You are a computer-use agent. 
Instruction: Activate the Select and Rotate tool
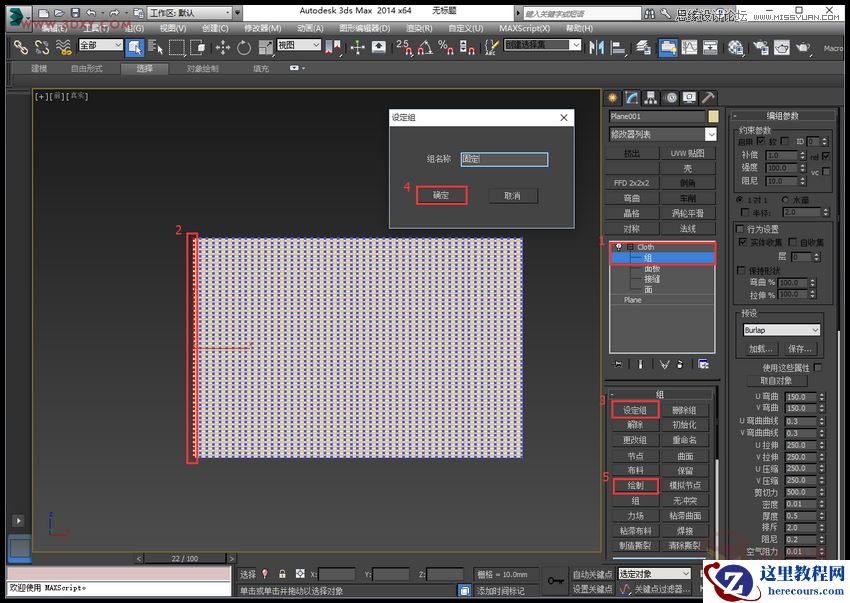[x=245, y=48]
